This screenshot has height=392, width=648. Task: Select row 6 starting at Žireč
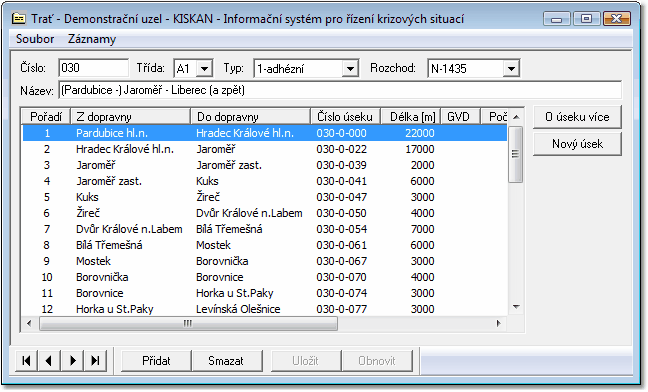tap(264, 213)
